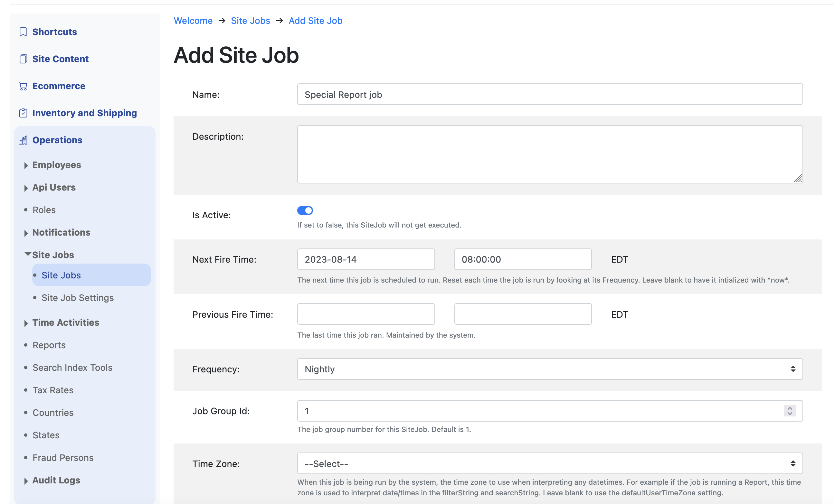Open Search Index Tools

coord(72,367)
